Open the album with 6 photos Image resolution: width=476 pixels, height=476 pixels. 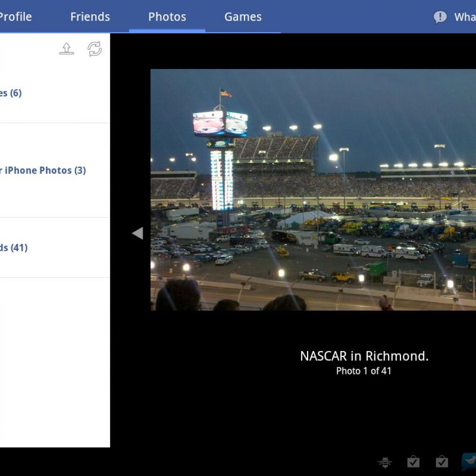pos(11,93)
